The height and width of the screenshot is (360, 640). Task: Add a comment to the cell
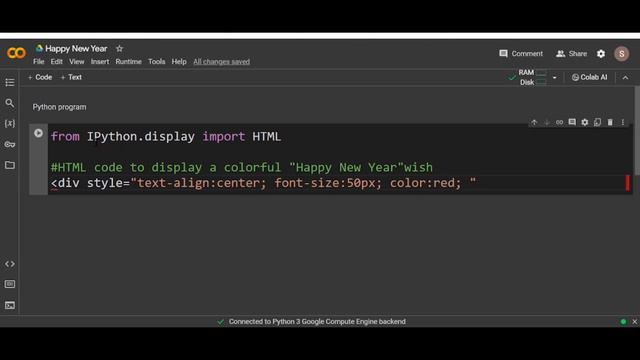click(x=572, y=122)
